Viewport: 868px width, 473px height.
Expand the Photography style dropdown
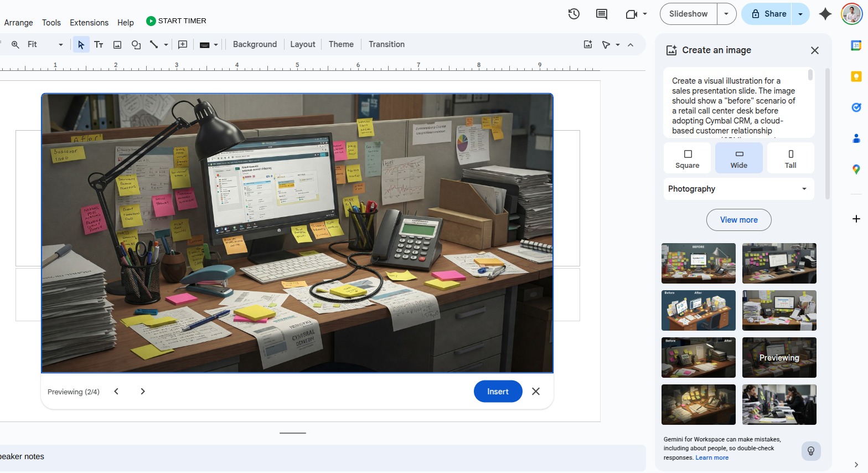[x=738, y=189]
